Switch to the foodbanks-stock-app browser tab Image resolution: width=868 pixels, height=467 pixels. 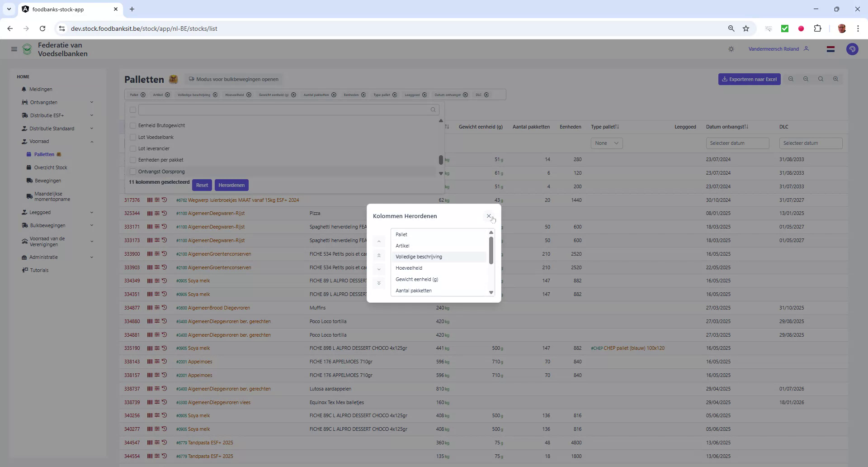(59, 9)
